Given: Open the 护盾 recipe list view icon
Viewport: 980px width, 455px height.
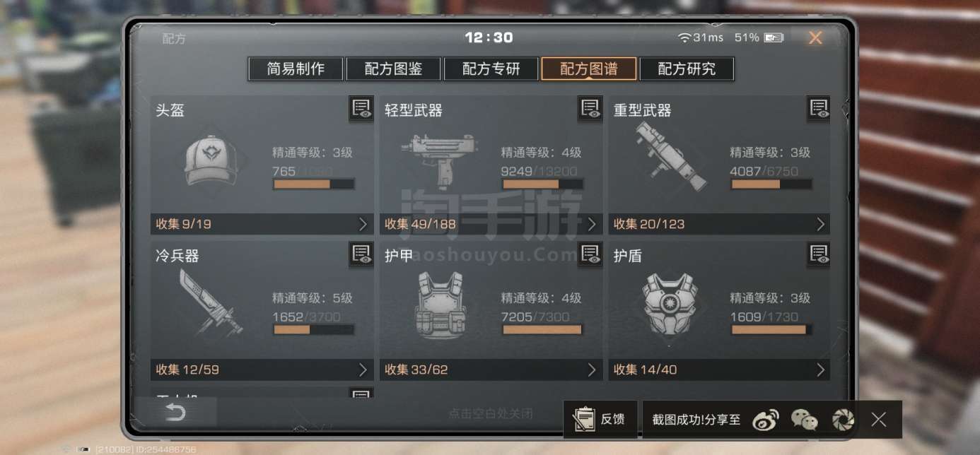Looking at the screenshot, I should click(x=819, y=254).
